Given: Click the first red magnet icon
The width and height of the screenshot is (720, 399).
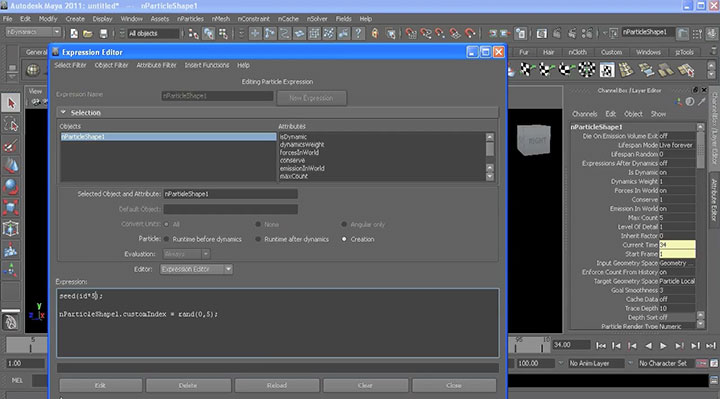Looking at the screenshot, I should [411, 34].
